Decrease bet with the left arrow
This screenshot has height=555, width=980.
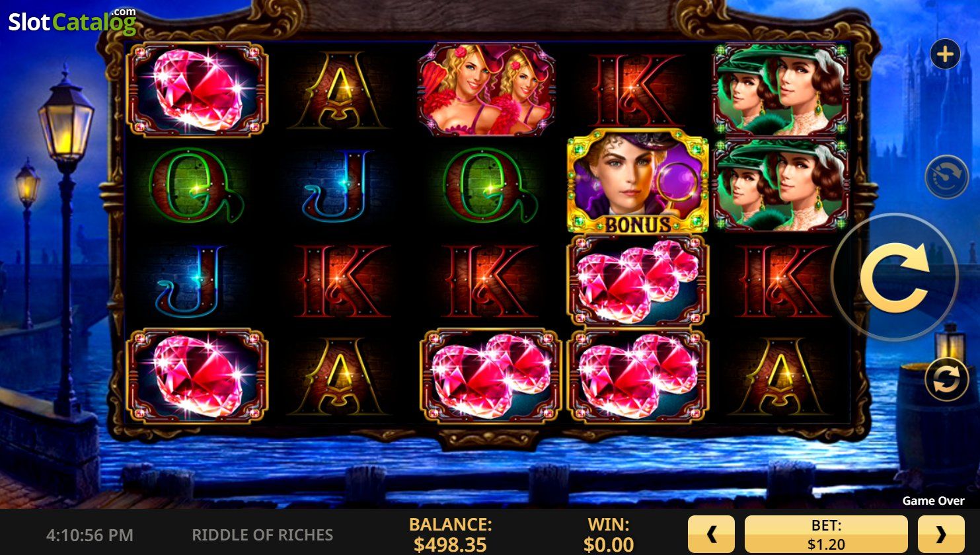pyautogui.click(x=711, y=535)
